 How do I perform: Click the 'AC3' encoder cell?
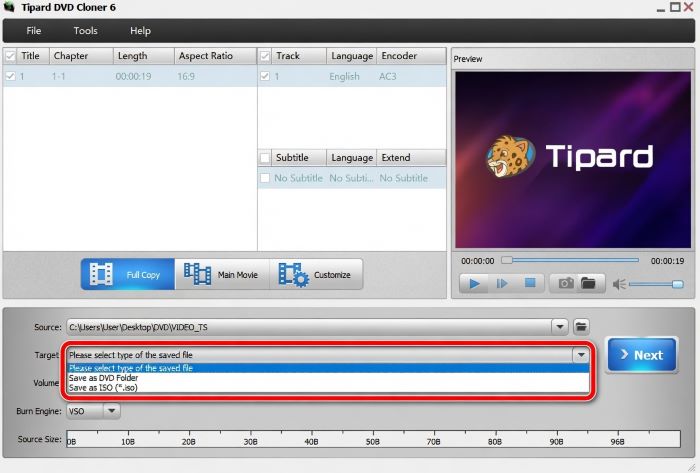[x=388, y=76]
